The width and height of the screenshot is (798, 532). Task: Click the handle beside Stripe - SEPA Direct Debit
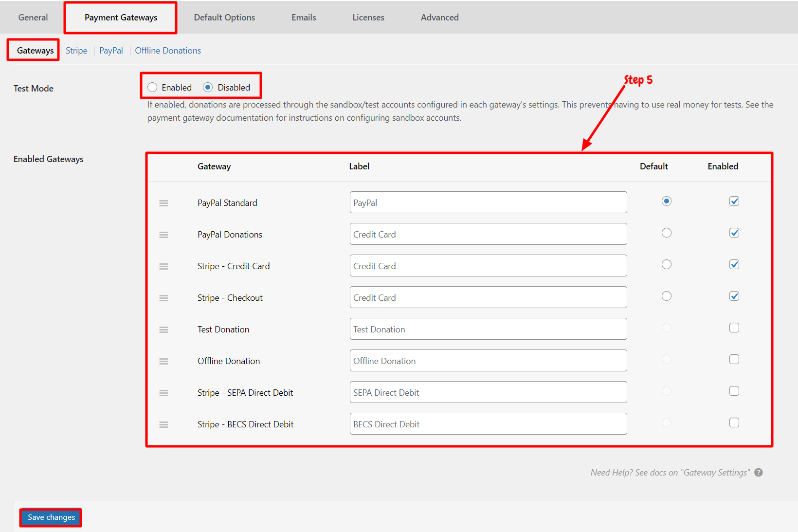(163, 393)
